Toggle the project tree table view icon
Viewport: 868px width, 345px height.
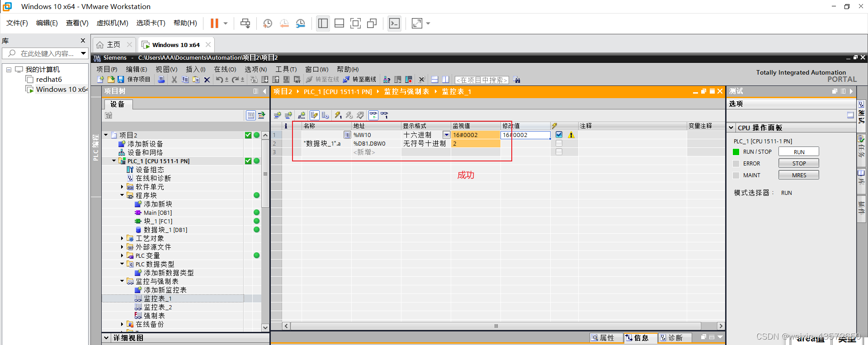coord(251,115)
